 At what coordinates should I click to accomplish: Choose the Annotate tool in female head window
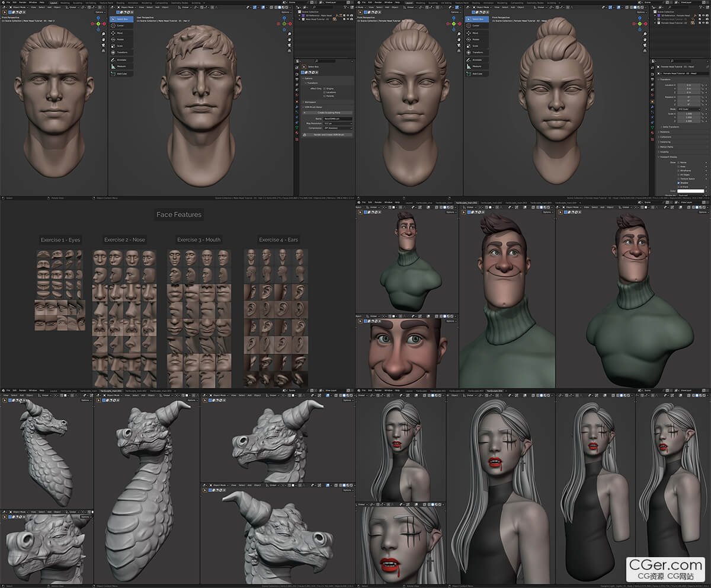coord(476,60)
